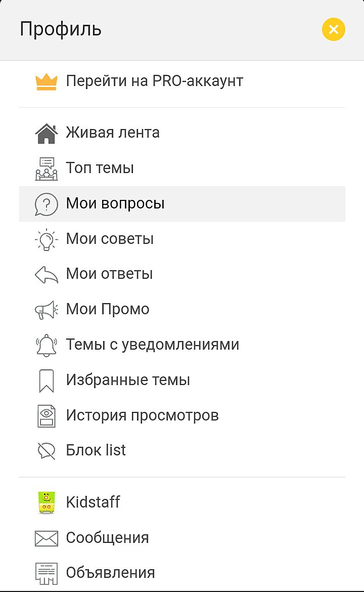Viewport: 364px width, 592px height.
Task: Click the bookmark icon for Избранные темы
Action: coord(46,380)
